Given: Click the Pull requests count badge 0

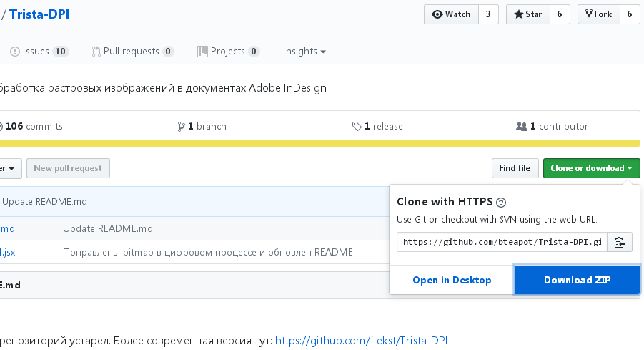Looking at the screenshot, I should pos(168,52).
